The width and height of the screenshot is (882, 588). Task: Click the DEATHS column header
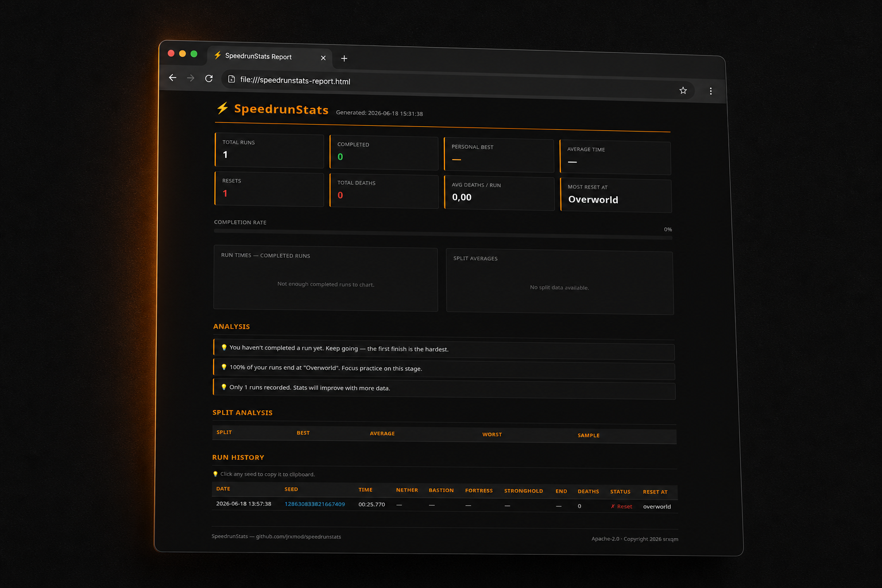click(588, 492)
